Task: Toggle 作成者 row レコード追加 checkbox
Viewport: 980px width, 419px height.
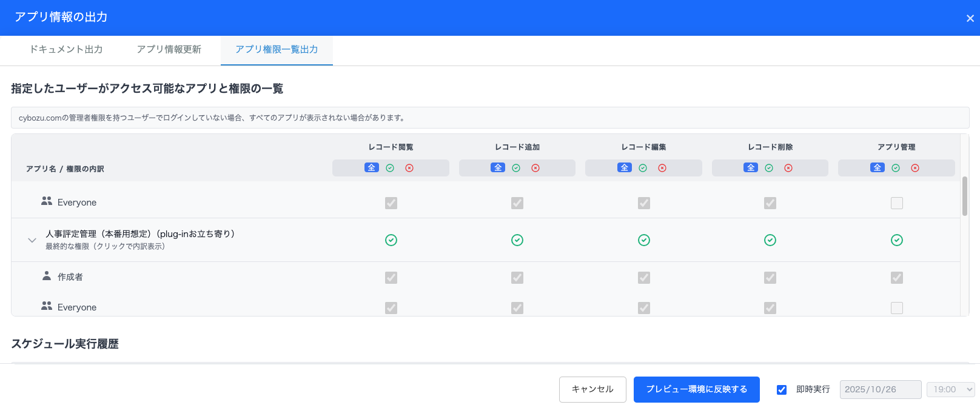Action: (x=517, y=278)
